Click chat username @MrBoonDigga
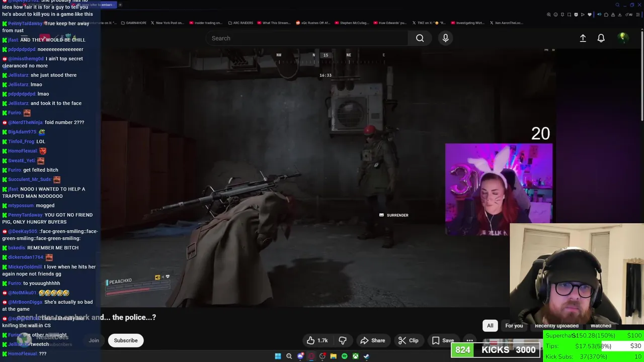The height and width of the screenshot is (362, 644). click(25, 302)
